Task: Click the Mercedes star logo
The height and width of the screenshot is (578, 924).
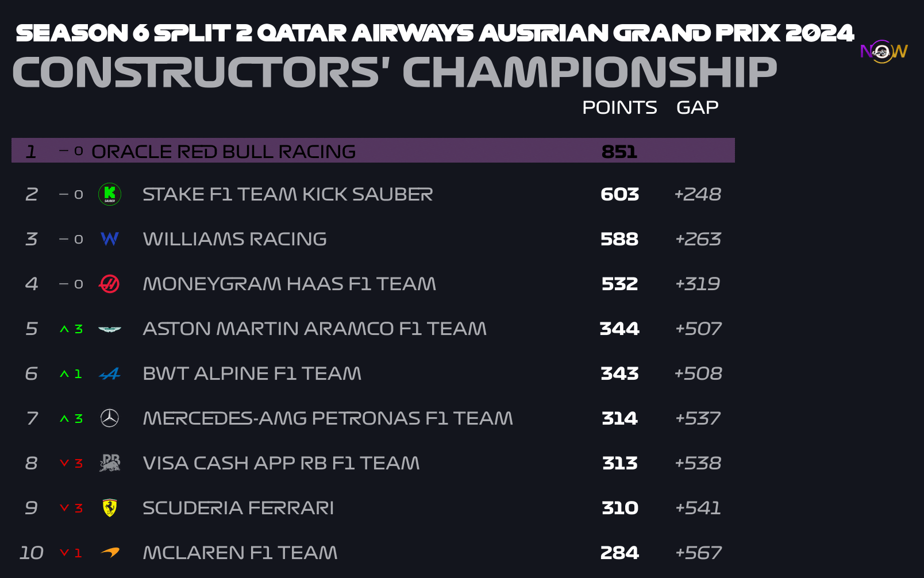Action: [x=110, y=418]
